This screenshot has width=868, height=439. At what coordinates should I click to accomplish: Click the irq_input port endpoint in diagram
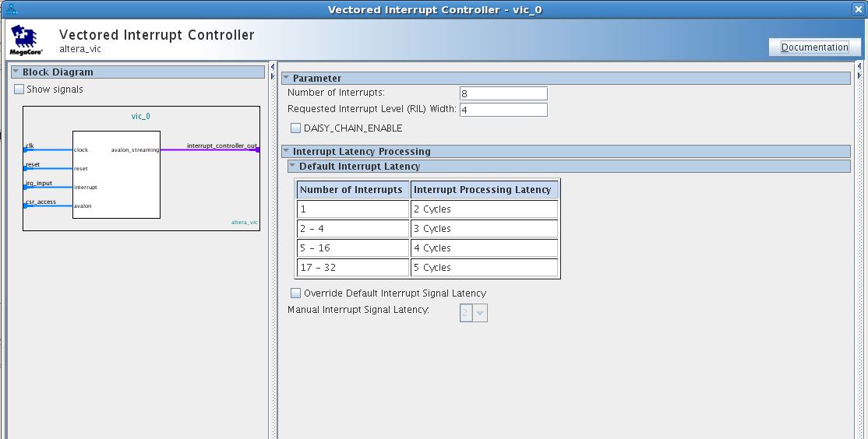click(x=25, y=188)
